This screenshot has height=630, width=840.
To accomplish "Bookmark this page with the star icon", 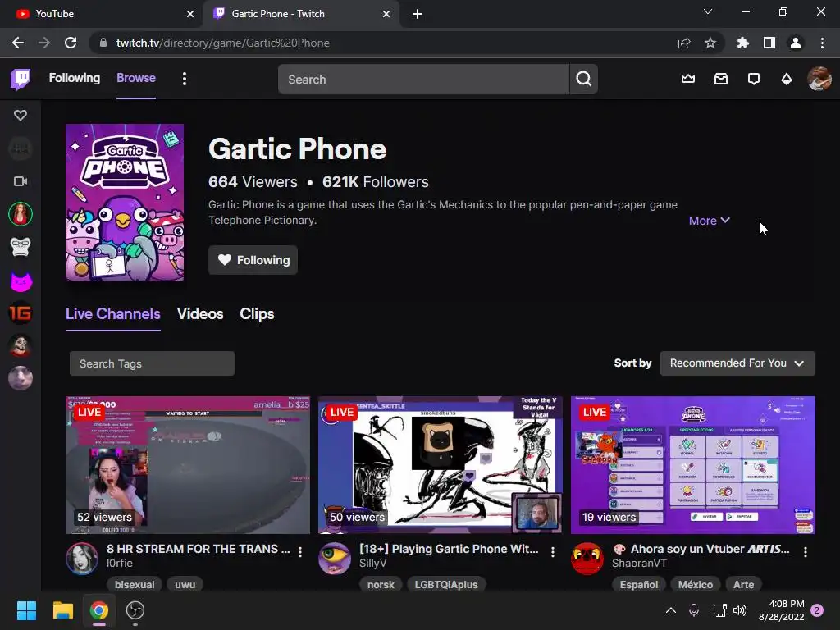I will [x=710, y=43].
